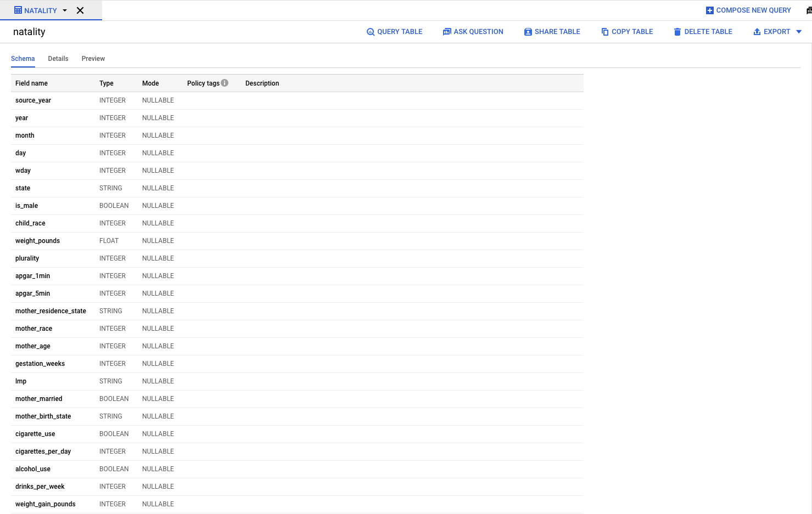Select the is_male field name
Image resolution: width=812 pixels, height=514 pixels.
pos(26,206)
